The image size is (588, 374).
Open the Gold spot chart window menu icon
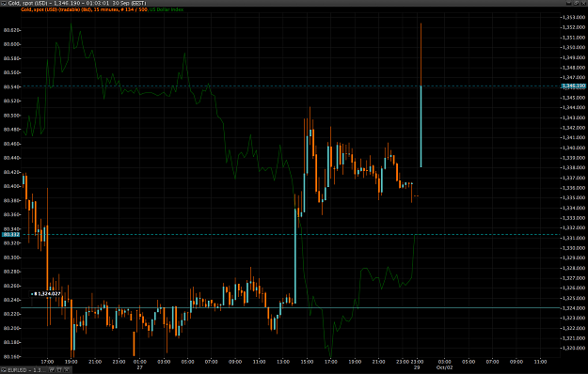(x=4, y=3)
